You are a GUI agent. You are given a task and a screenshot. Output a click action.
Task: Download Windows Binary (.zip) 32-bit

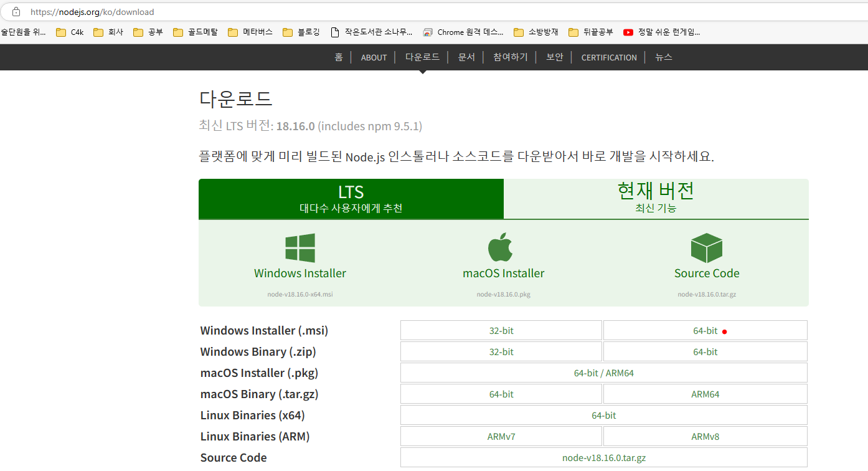pyautogui.click(x=501, y=352)
